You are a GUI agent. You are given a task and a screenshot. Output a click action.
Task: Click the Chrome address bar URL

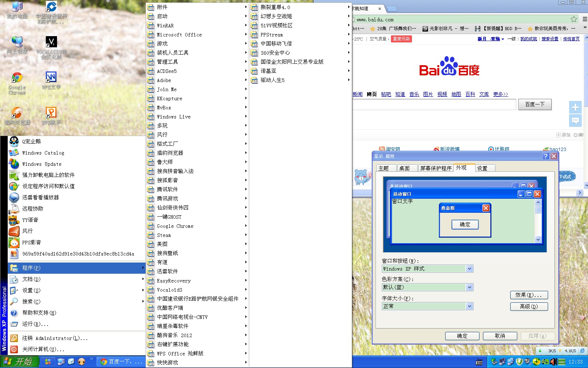point(375,20)
